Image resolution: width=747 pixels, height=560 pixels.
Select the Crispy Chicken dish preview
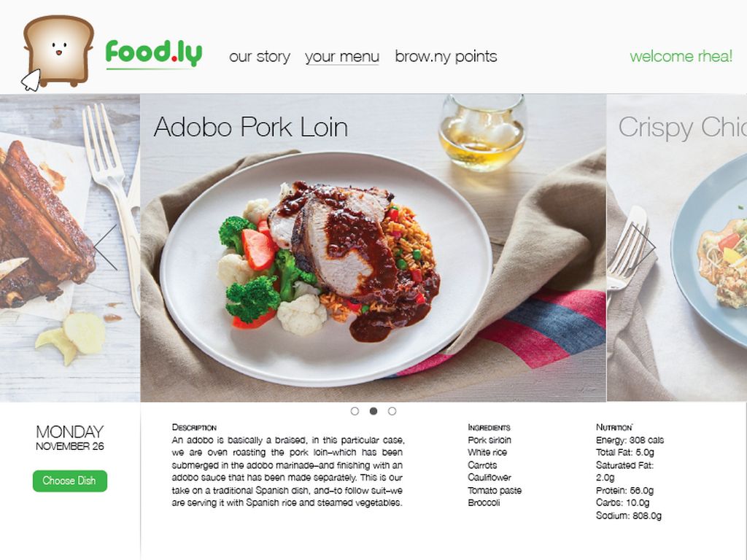[677, 248]
